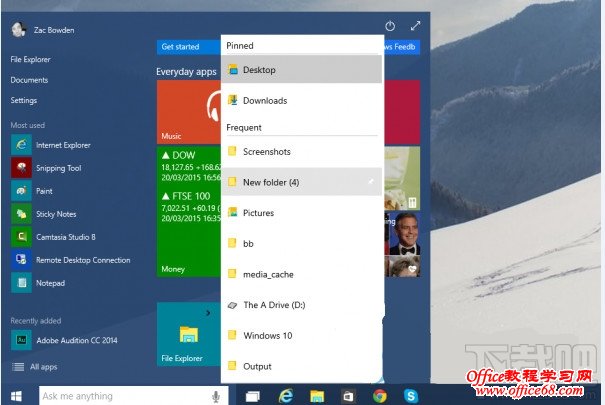Launch Google Chrome from taskbar
The height and width of the screenshot is (405, 605).
[380, 396]
